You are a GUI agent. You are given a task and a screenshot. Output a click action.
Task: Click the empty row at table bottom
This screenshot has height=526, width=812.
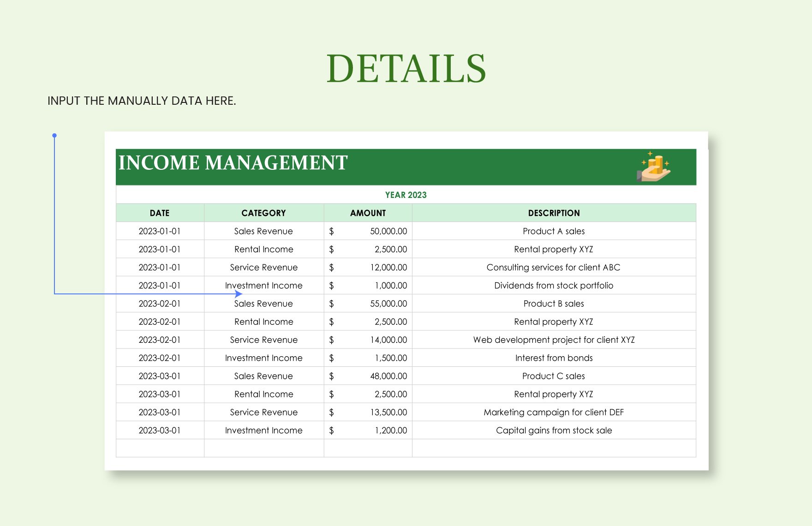click(x=406, y=448)
